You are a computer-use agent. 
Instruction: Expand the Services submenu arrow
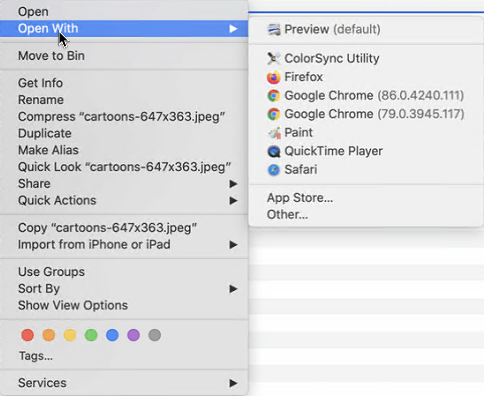233,383
